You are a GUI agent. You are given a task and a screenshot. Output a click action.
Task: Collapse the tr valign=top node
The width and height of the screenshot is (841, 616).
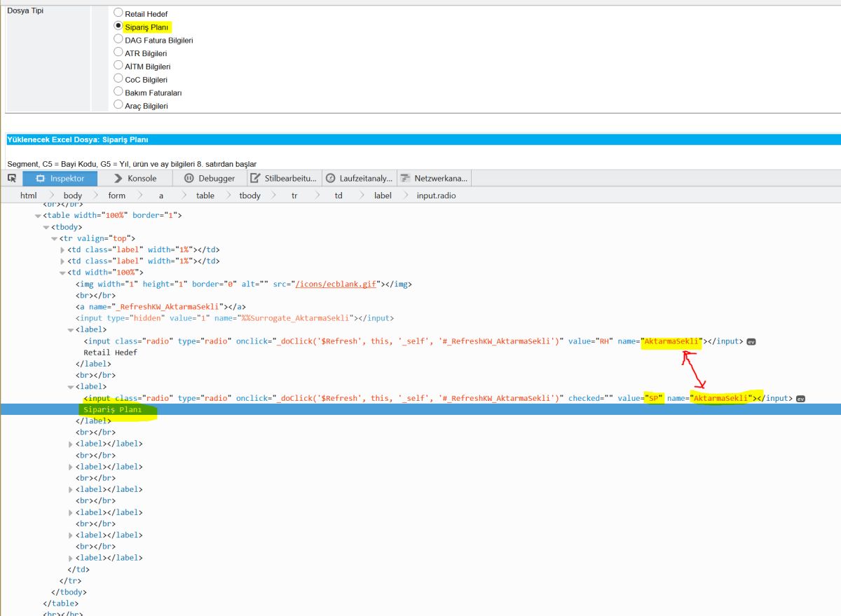[x=54, y=238]
